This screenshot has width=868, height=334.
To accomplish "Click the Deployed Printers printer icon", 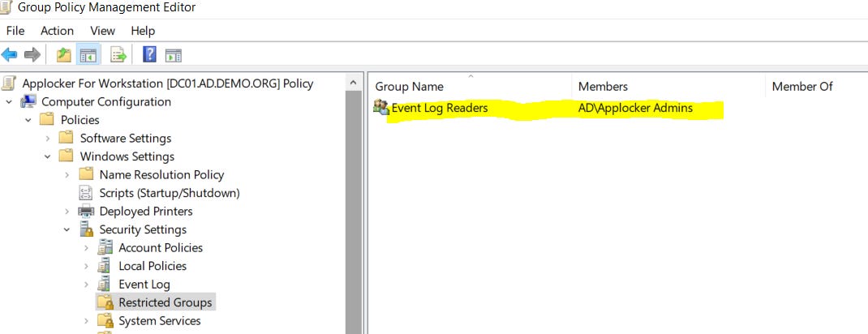I will (86, 212).
